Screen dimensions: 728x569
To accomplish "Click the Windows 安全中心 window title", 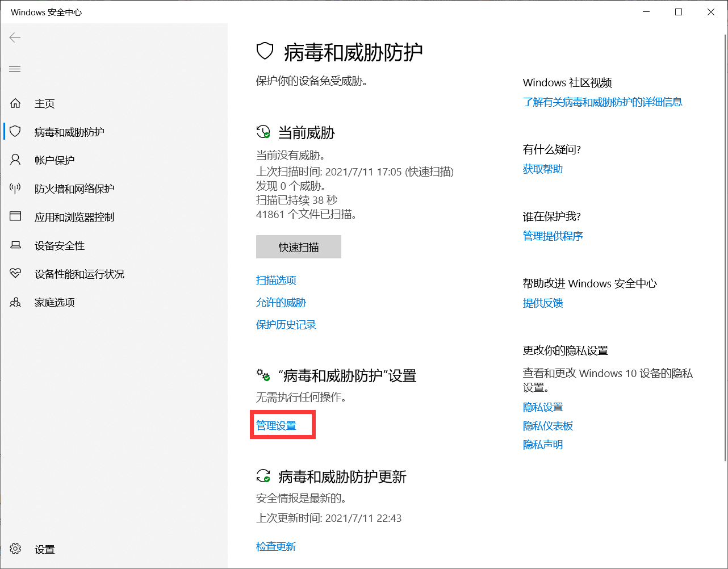I will pyautogui.click(x=47, y=12).
